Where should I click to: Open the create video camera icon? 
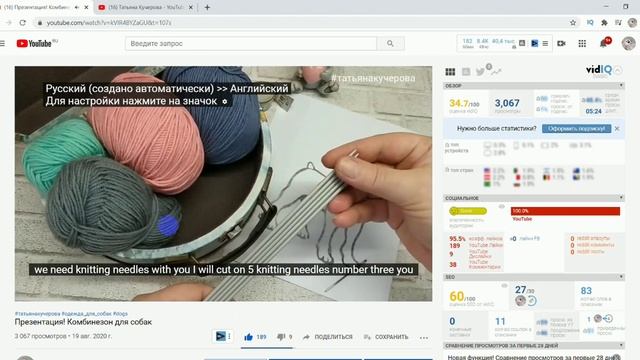[562, 43]
